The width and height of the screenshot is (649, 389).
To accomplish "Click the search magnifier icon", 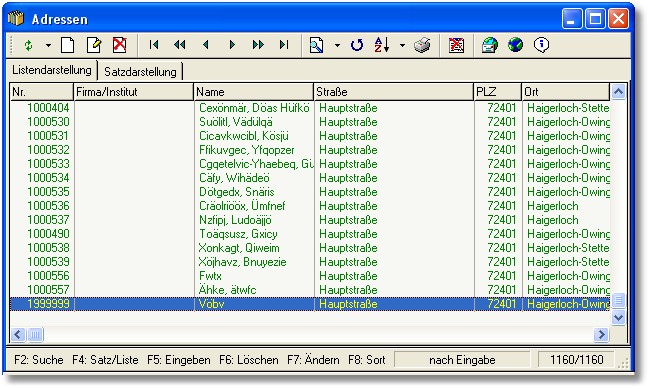I will coord(316,45).
